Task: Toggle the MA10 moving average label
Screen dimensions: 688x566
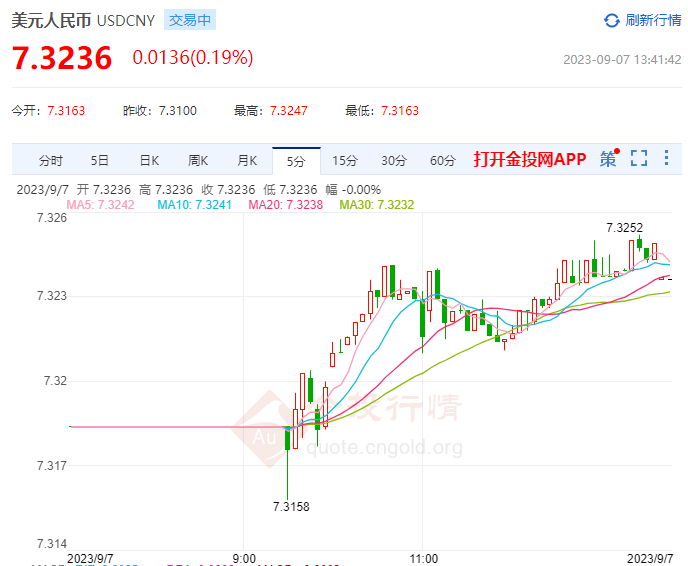Action: (x=194, y=205)
